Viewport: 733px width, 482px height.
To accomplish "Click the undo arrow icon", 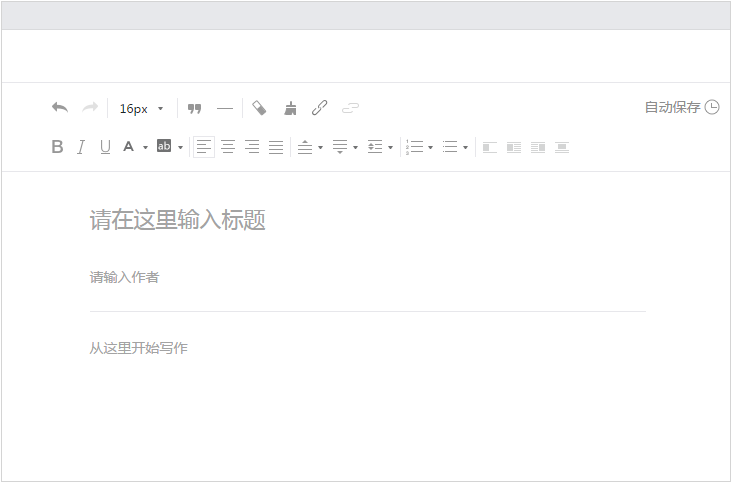I will (x=60, y=108).
